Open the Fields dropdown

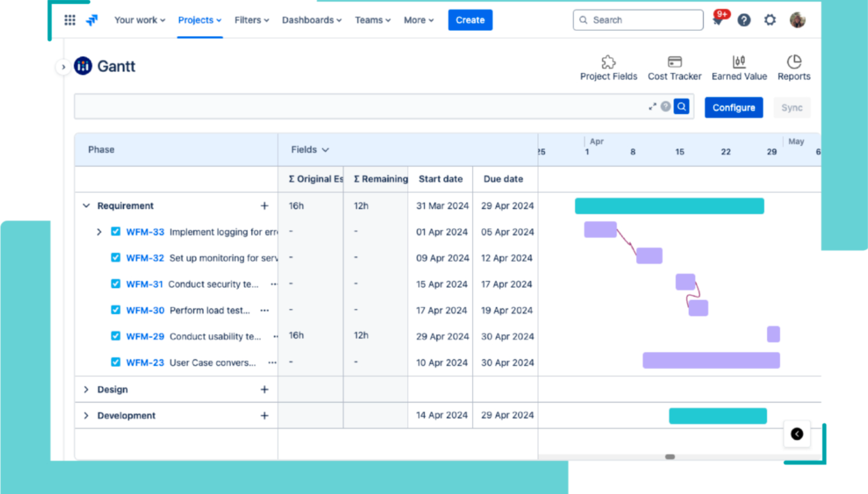310,150
